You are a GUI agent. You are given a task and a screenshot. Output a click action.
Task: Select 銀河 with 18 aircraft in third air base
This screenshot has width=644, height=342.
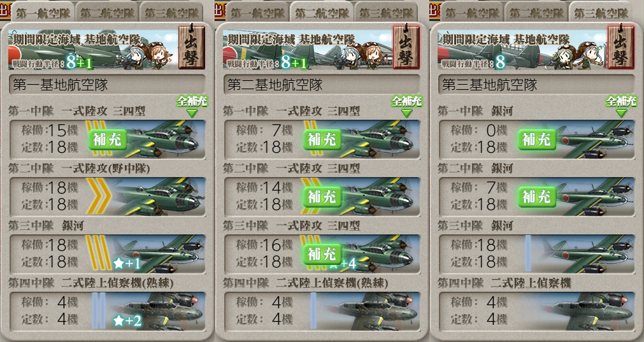click(x=536, y=253)
